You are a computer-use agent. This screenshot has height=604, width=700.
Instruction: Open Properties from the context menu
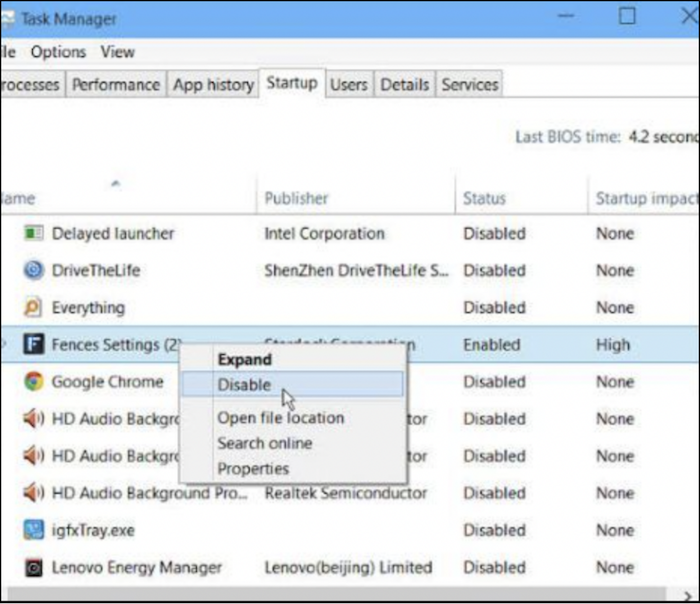[x=253, y=469]
